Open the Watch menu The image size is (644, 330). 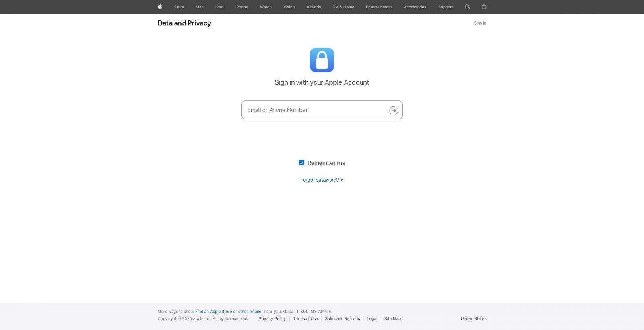(x=266, y=7)
